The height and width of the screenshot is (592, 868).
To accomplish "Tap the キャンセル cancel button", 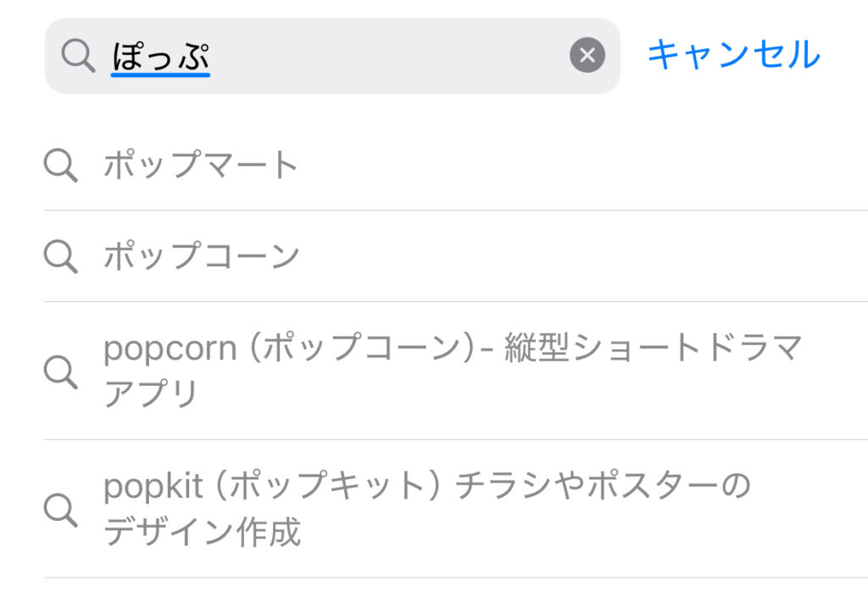I will [733, 55].
